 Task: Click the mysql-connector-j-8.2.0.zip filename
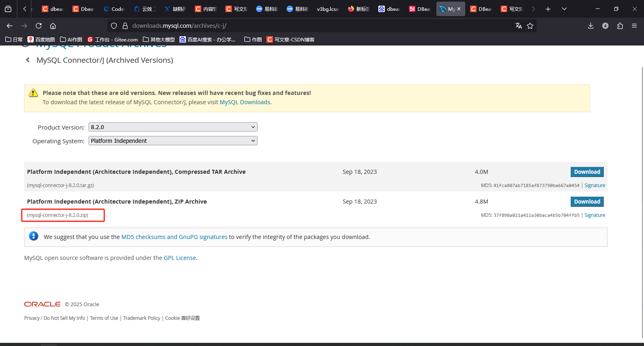[x=58, y=215]
